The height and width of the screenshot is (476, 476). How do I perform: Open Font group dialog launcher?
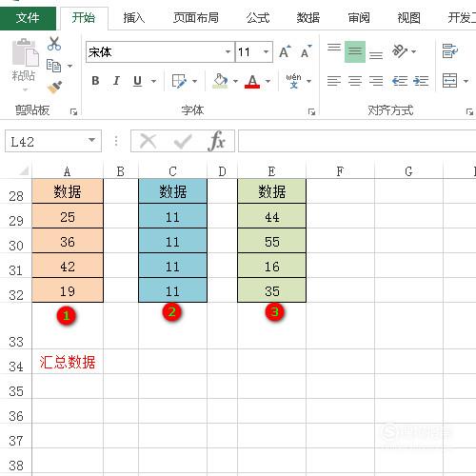click(311, 111)
